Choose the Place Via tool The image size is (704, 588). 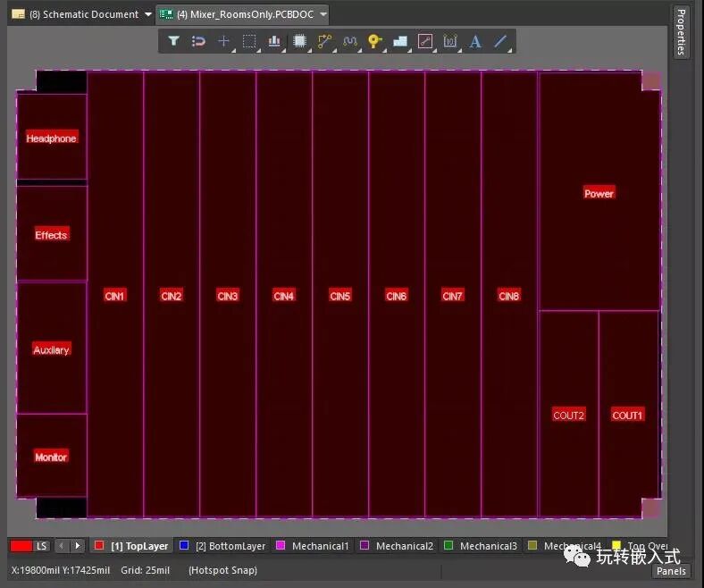click(375, 41)
